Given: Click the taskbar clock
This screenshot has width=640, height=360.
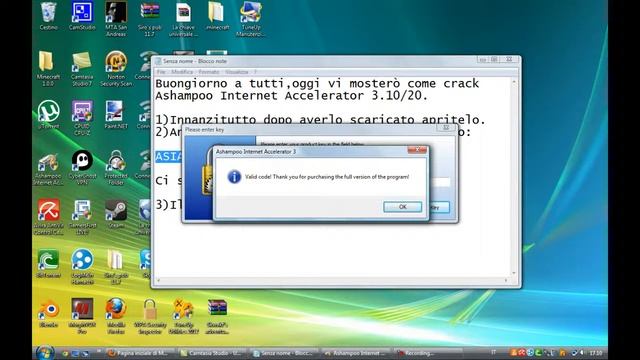Looking at the screenshot, I should tap(596, 353).
